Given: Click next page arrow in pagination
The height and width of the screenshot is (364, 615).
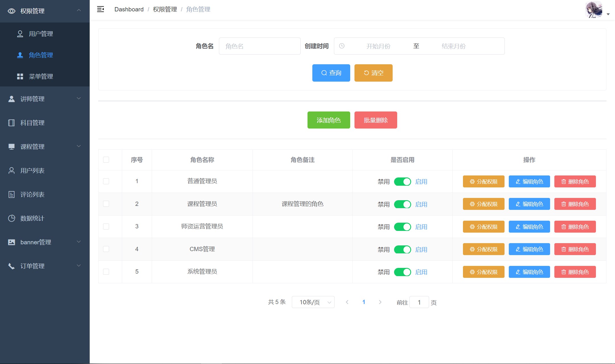Looking at the screenshot, I should 380,302.
